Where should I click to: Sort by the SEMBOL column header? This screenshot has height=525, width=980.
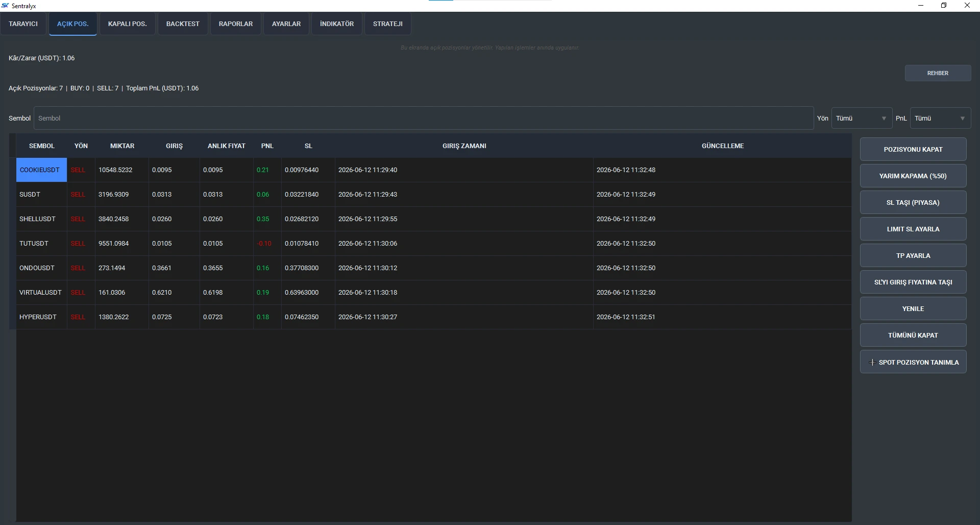(42, 146)
